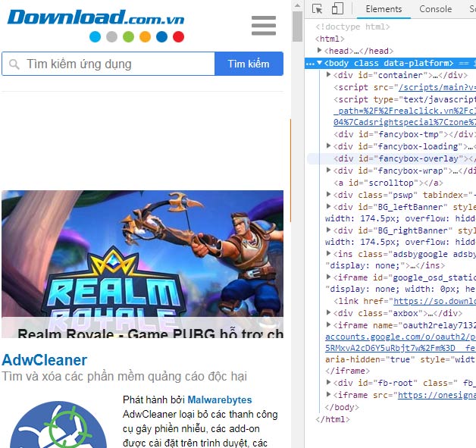Switch to the Console tab
This screenshot has height=448, width=476.
[435, 9]
